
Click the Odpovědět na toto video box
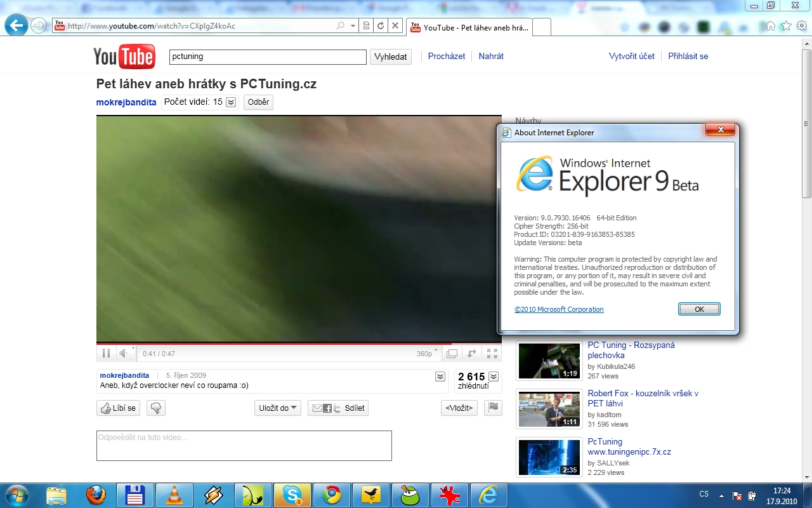(x=244, y=446)
